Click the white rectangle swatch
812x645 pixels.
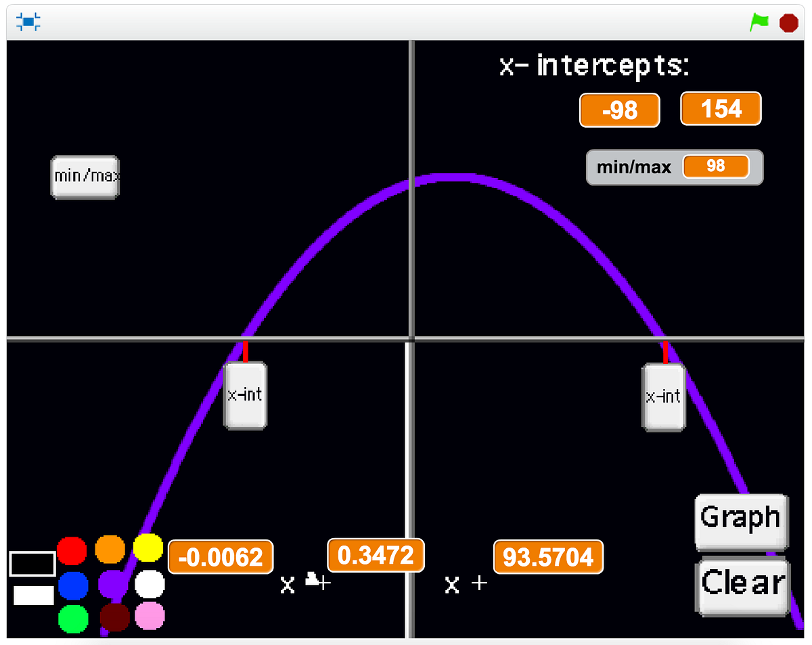coord(32,596)
